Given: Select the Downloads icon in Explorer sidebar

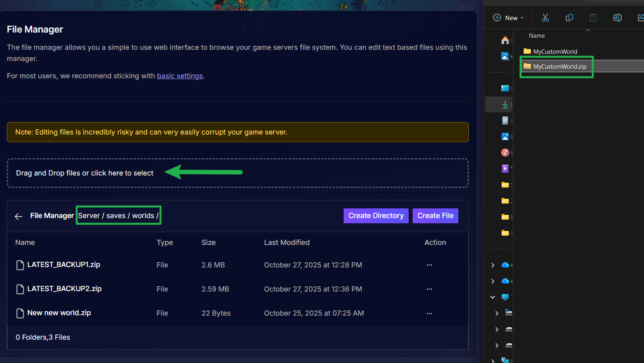Looking at the screenshot, I should tap(505, 104).
